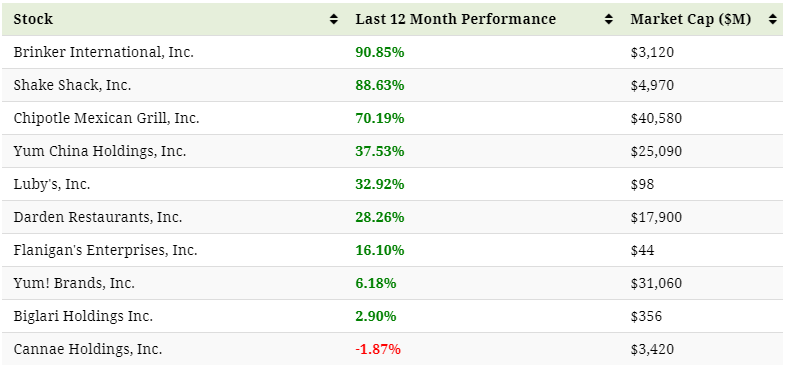Select Yum China Holdings, Inc. row
788x368 pixels.
click(x=392, y=151)
